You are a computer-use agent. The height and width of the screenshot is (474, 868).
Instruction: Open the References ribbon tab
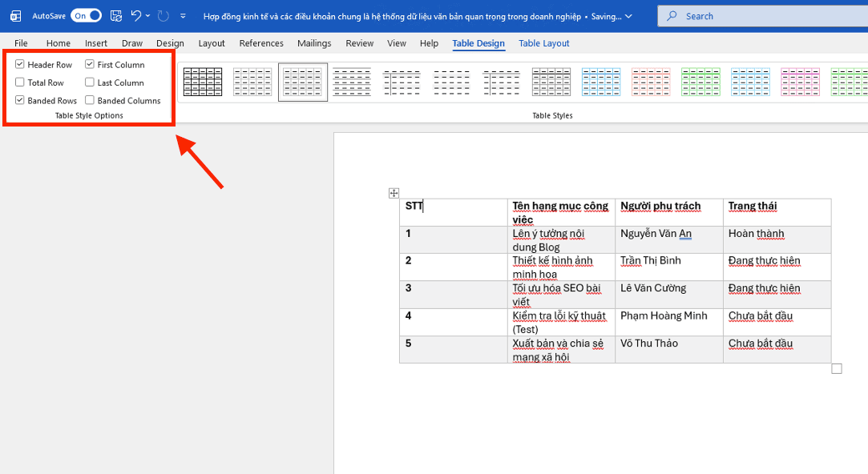coord(261,43)
